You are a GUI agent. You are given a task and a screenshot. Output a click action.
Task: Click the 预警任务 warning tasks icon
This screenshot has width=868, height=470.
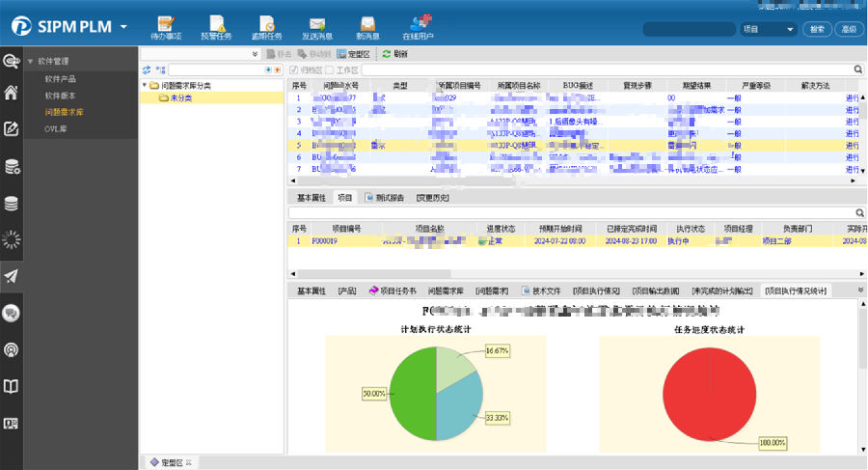(x=216, y=25)
